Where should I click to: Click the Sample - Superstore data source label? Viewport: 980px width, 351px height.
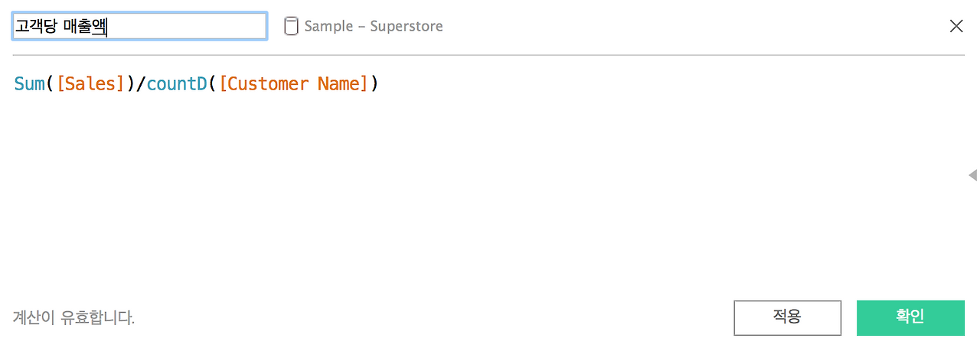(x=374, y=26)
